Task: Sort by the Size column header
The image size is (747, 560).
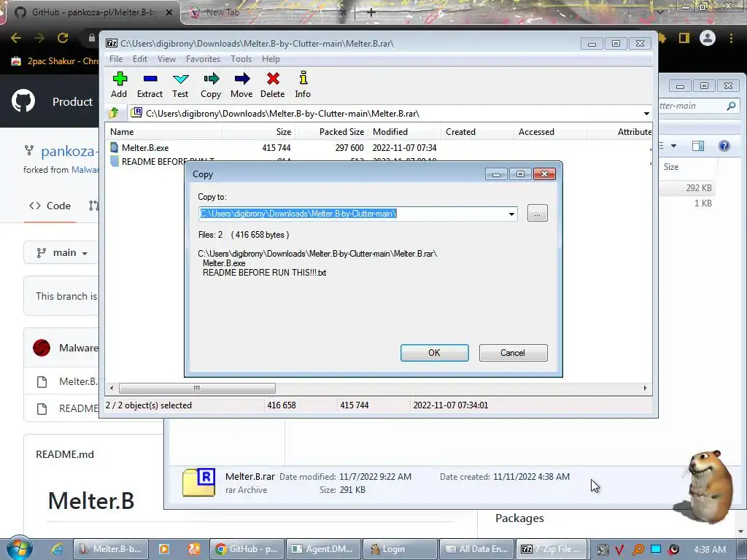Action: 258,132
